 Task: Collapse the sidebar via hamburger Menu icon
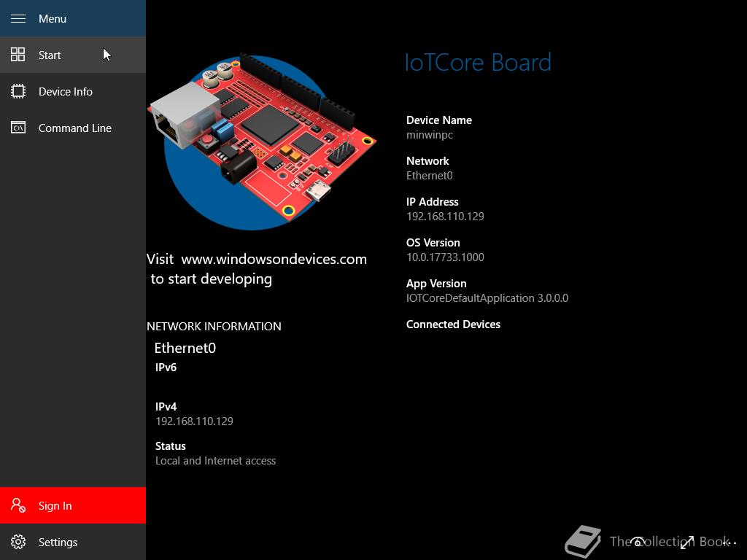click(x=18, y=18)
